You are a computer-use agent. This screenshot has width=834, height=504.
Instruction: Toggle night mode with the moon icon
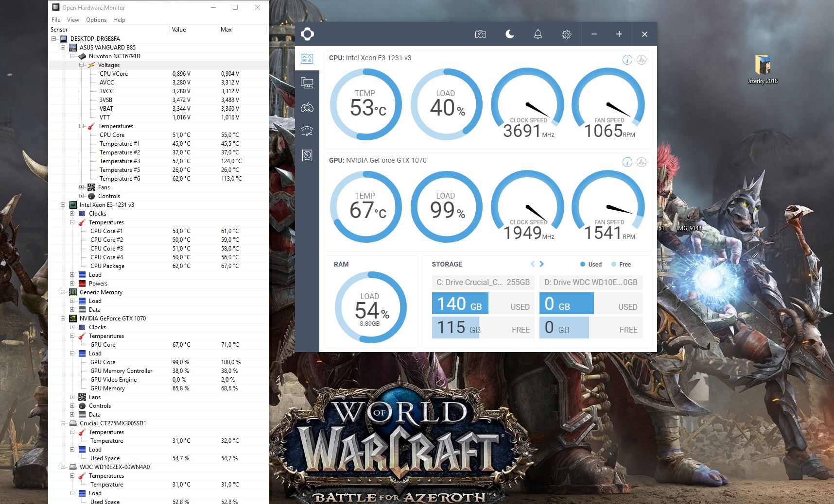click(509, 34)
